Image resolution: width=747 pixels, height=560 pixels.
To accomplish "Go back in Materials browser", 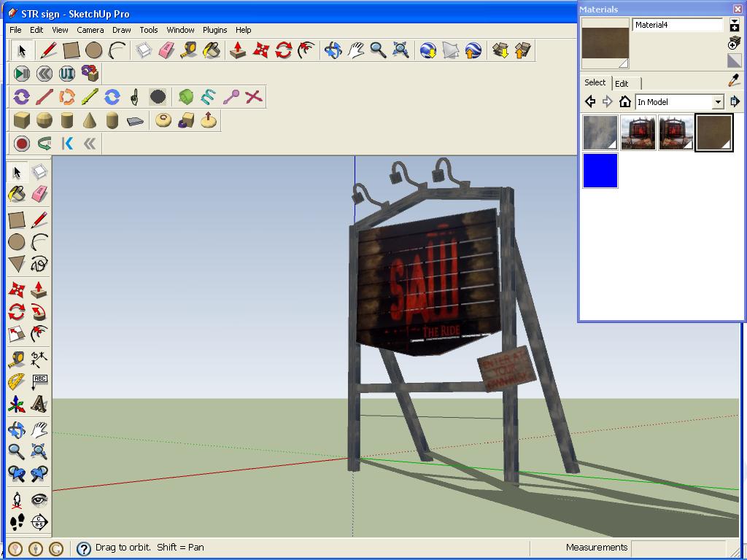I will 590,101.
